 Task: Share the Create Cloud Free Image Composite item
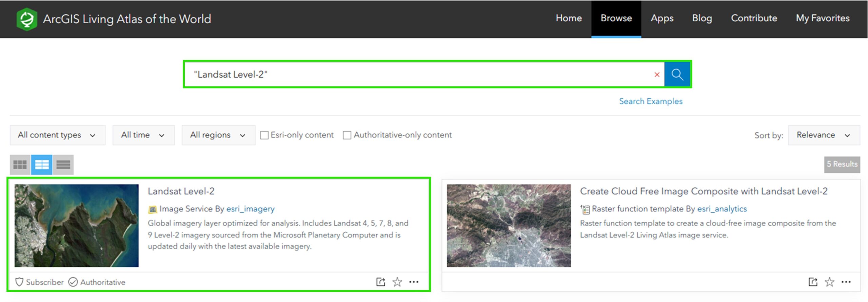pos(813,282)
